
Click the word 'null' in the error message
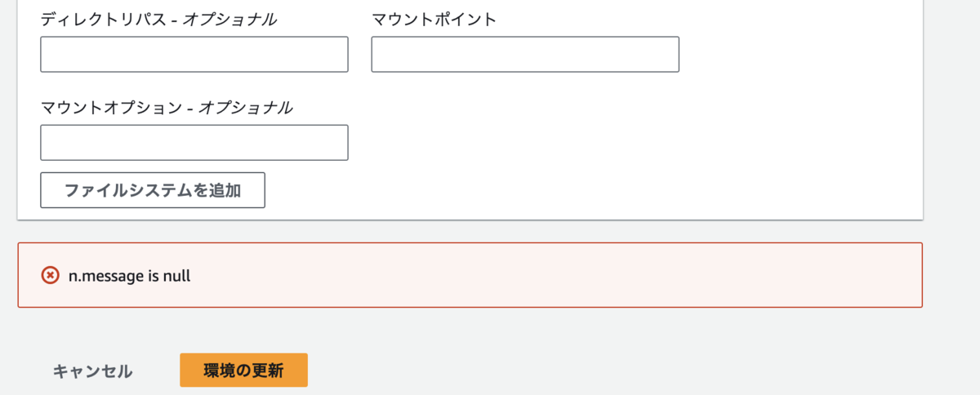[x=177, y=276]
